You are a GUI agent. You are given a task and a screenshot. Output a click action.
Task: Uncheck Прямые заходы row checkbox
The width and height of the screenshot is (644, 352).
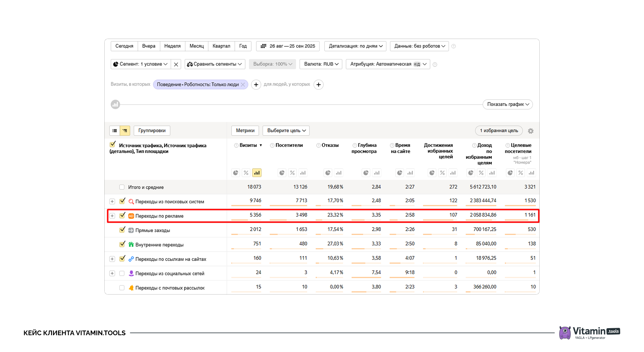pyautogui.click(x=122, y=230)
